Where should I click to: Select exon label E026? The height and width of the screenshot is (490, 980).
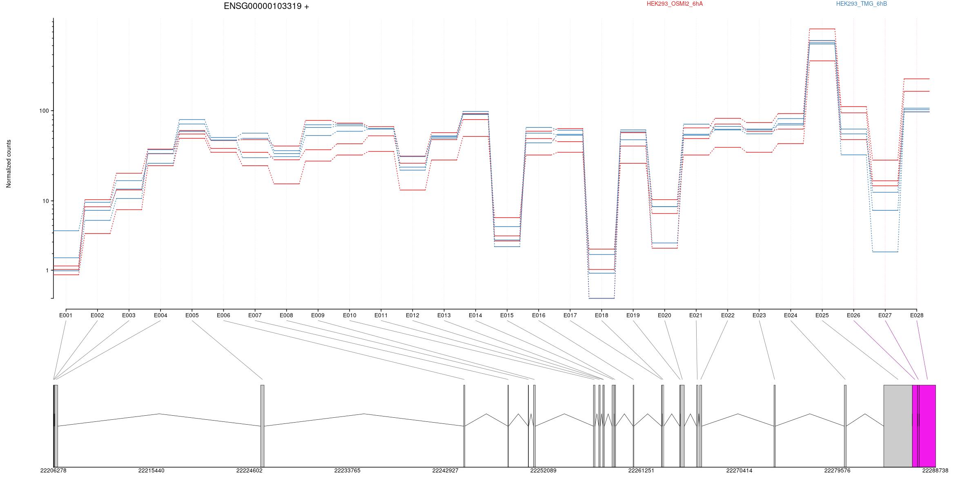853,315
